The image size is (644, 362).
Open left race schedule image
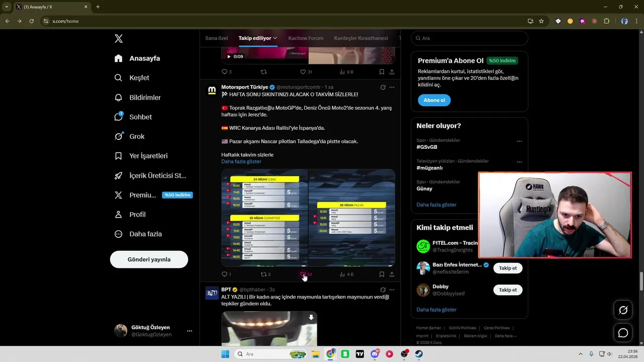[265, 217]
